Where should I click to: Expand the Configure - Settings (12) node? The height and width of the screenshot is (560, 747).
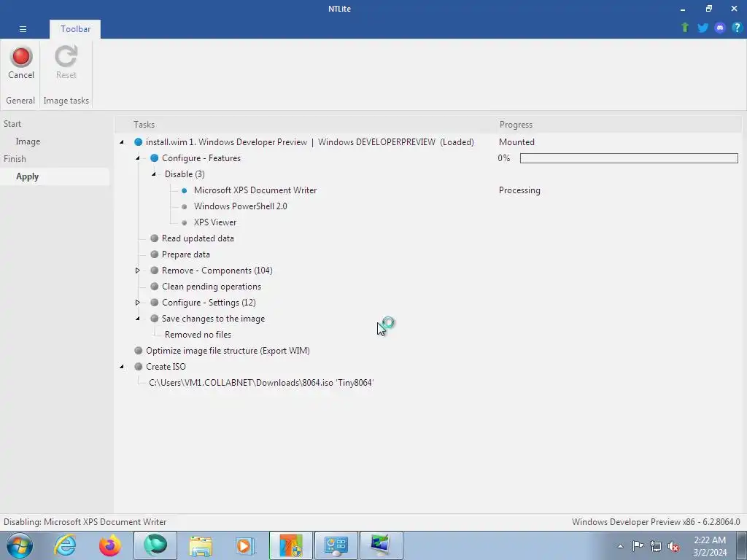(x=138, y=303)
